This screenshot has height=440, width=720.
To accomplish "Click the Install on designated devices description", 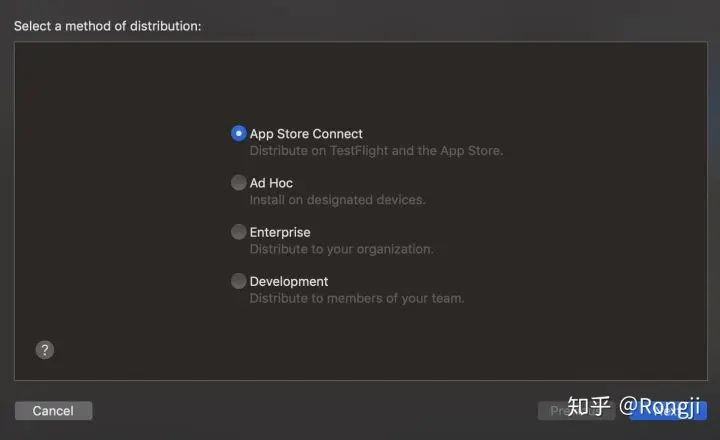I will point(338,200).
